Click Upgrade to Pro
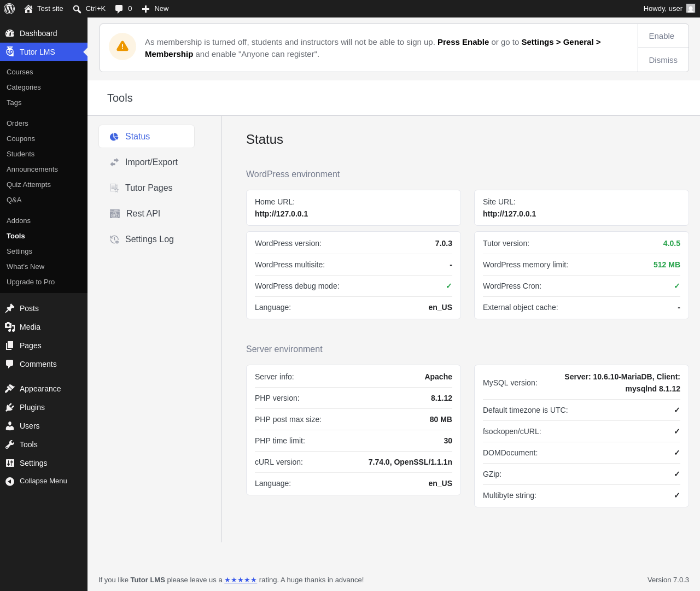Screen dimensions: 700x591 [31, 282]
